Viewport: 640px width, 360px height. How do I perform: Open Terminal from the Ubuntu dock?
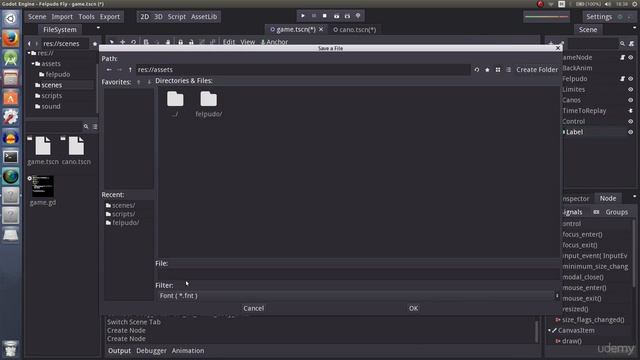[x=11, y=157]
